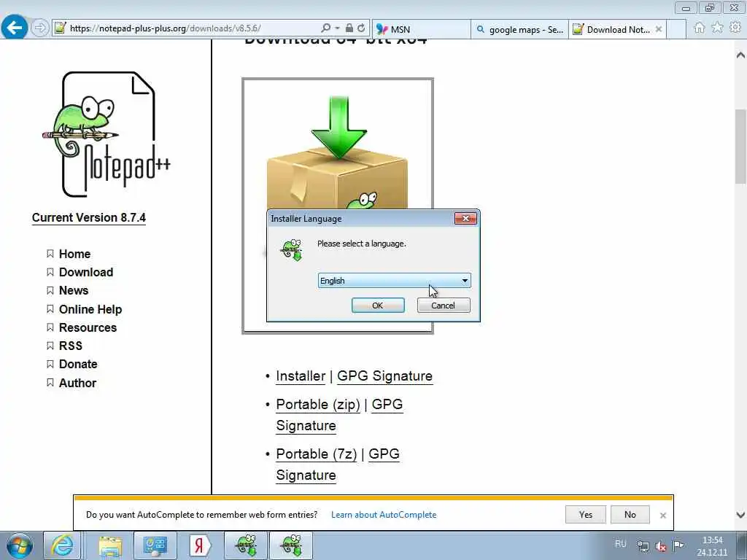
Task: Expand the installer language combo box
Action: pos(394,281)
